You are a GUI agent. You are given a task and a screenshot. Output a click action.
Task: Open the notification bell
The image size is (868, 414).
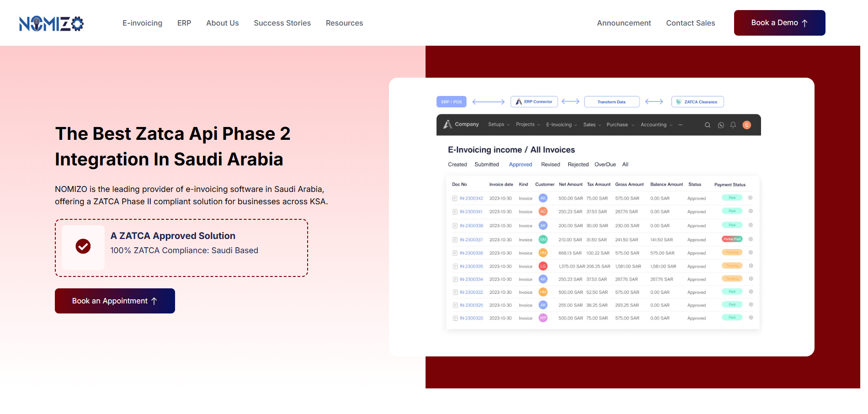point(733,125)
